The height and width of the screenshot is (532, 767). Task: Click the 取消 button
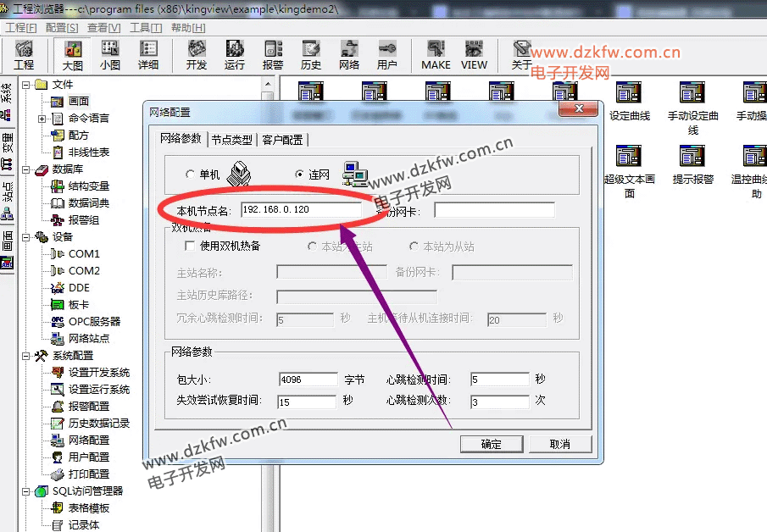559,444
